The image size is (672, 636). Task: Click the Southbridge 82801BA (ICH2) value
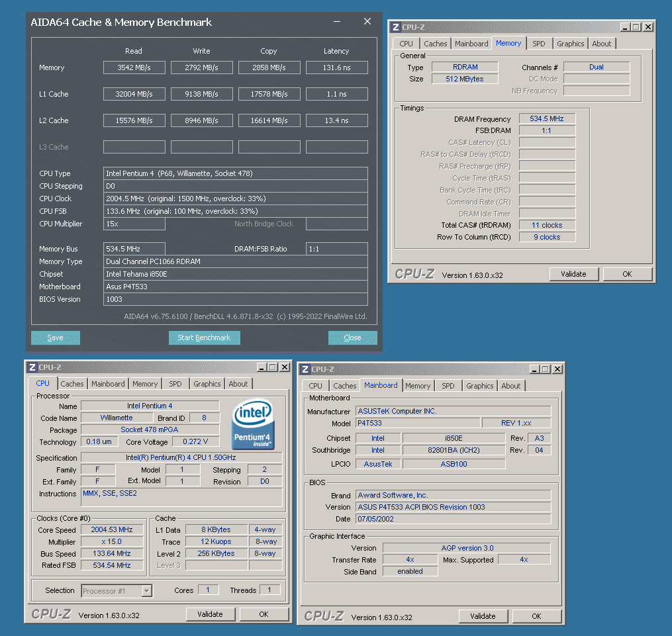click(454, 450)
